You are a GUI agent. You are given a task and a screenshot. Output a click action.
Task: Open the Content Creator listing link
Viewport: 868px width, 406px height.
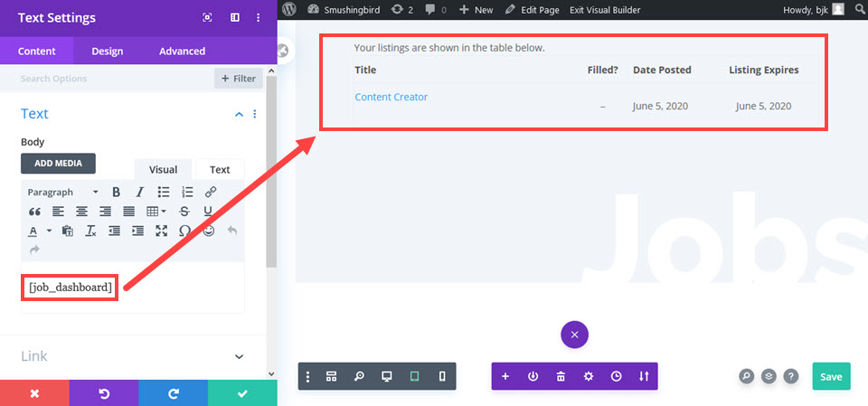point(392,97)
